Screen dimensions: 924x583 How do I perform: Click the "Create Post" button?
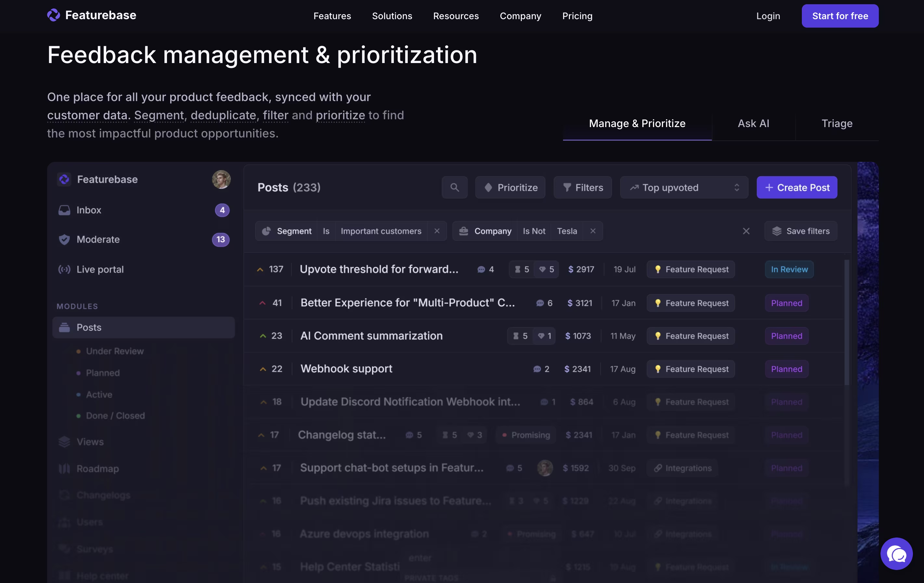pos(797,188)
